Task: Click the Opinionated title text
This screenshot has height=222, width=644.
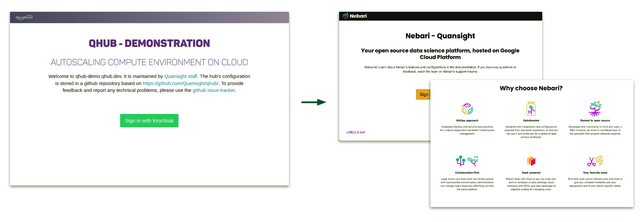Action: coord(531,121)
